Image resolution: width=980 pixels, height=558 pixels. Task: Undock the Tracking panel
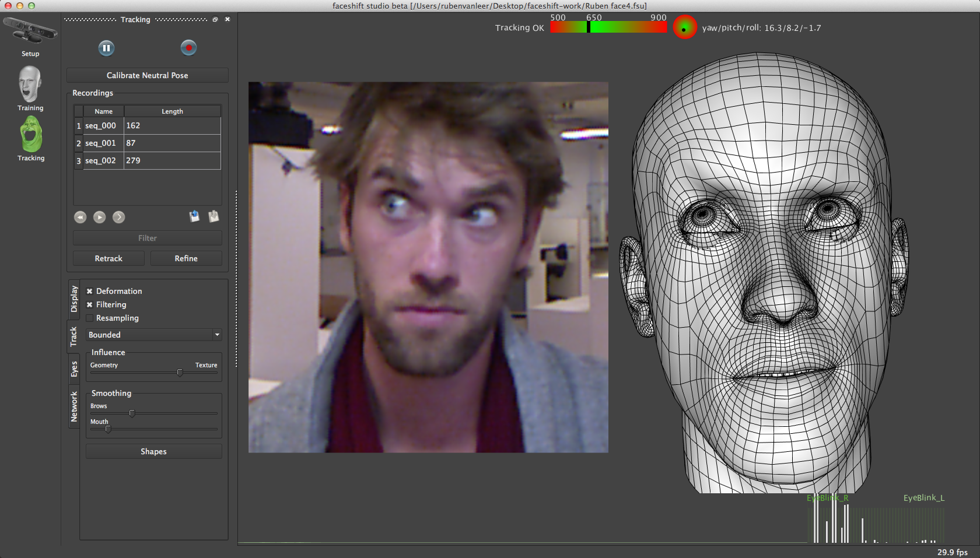coord(215,19)
